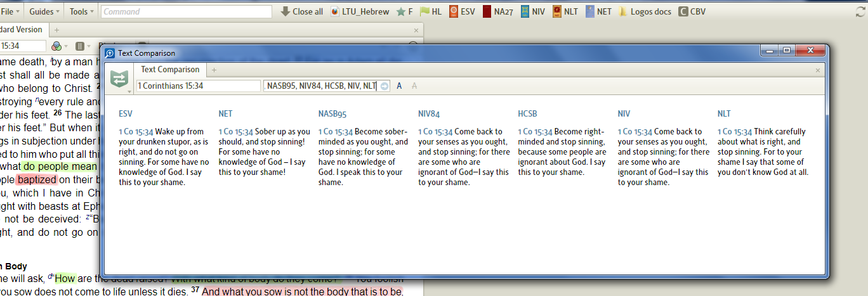Click the Command input box
Image resolution: width=868 pixels, height=296 pixels.
186,11
